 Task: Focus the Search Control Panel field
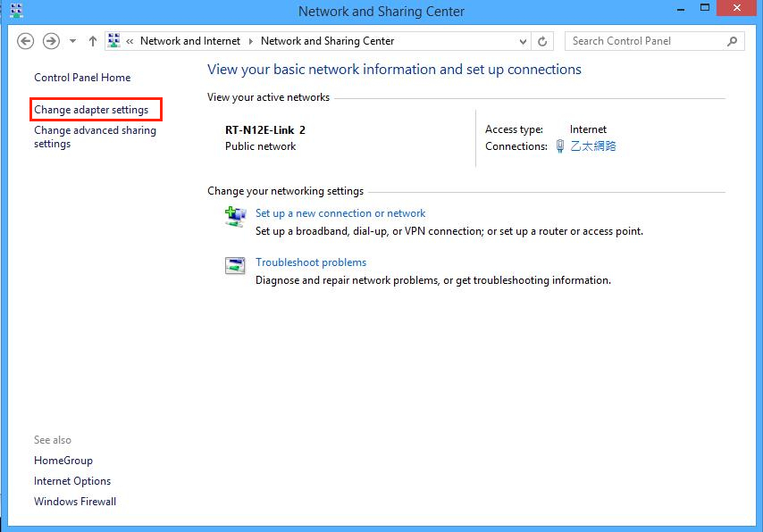pos(645,41)
